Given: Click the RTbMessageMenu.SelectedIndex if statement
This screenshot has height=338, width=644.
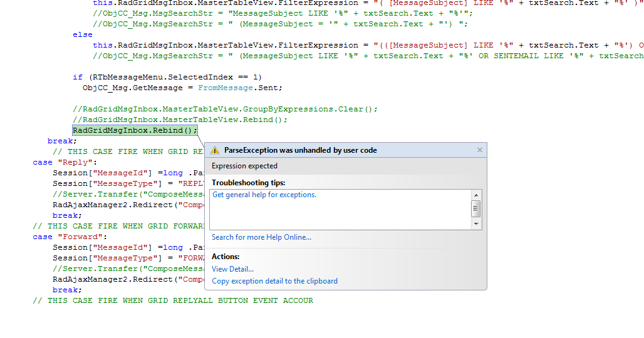Looking at the screenshot, I should click(167, 77).
